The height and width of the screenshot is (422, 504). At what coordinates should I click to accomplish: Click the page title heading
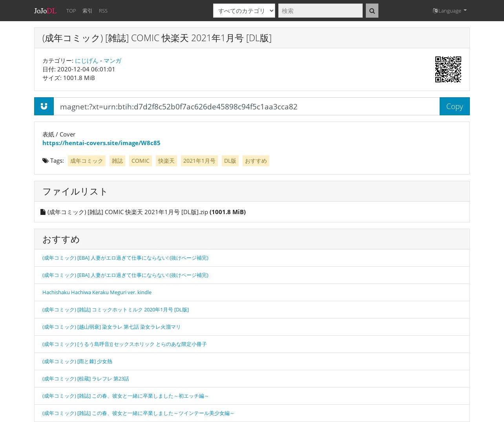157,38
